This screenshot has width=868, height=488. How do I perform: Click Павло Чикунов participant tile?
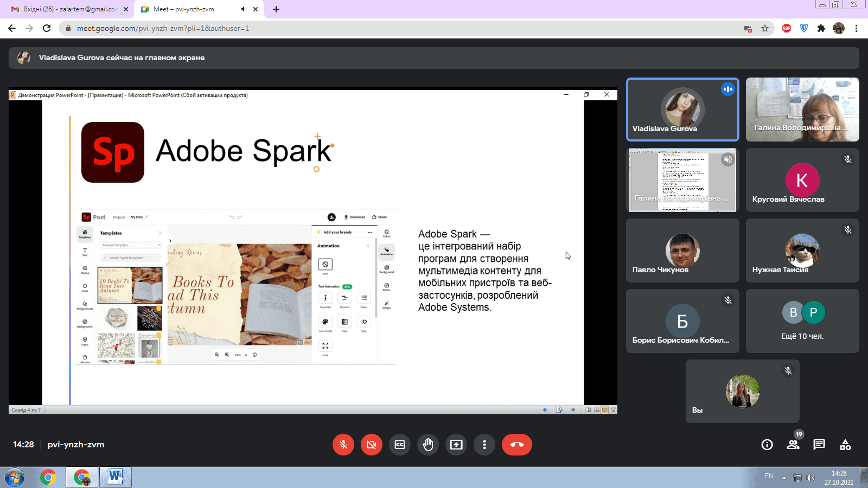click(x=682, y=251)
